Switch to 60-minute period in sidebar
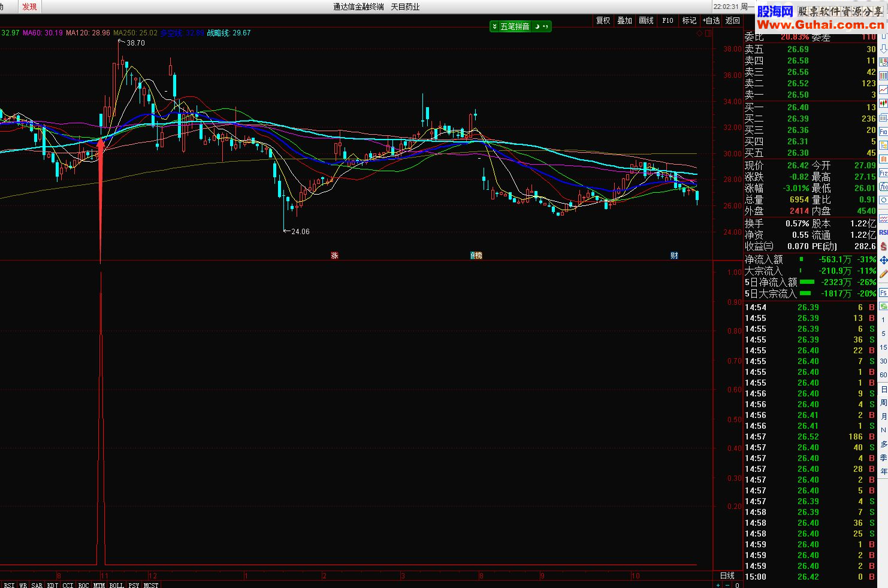The image size is (888, 588). click(x=883, y=375)
